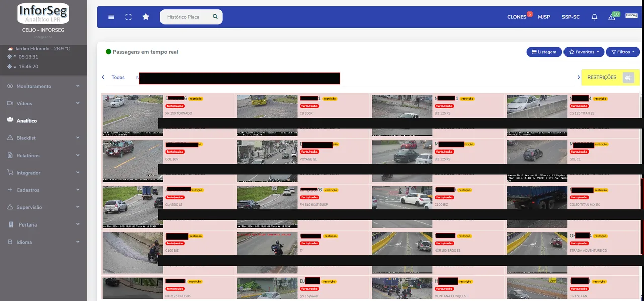Click the text 'CG 160 FAN'
The height and width of the screenshot is (301, 644).
click(578, 296)
